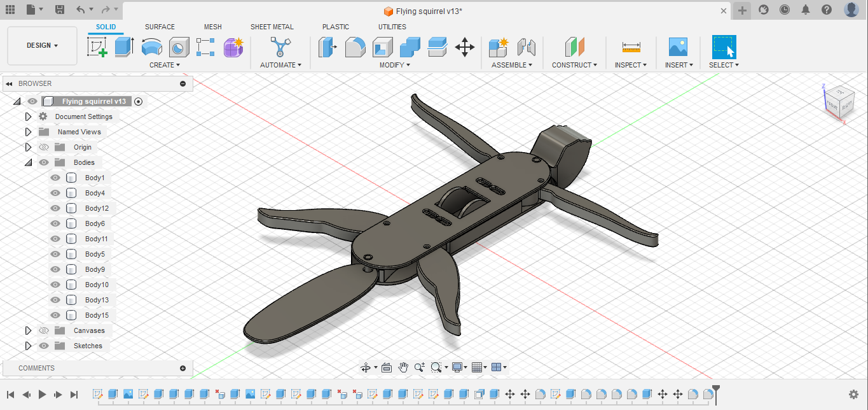Open the data panel grid icon
The image size is (868, 410).
(x=10, y=10)
